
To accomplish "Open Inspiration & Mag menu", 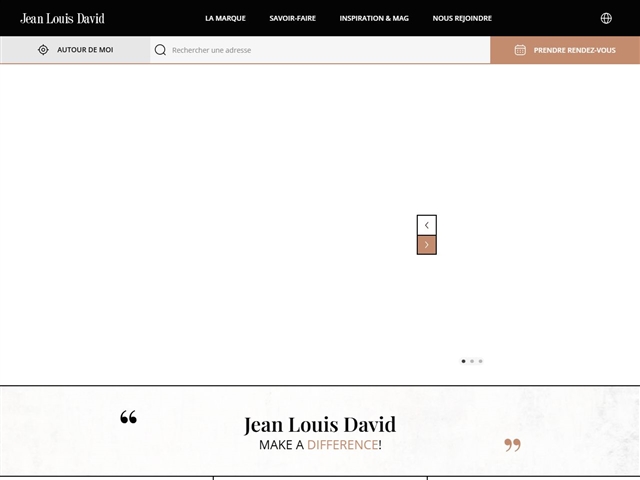I will 374,18.
